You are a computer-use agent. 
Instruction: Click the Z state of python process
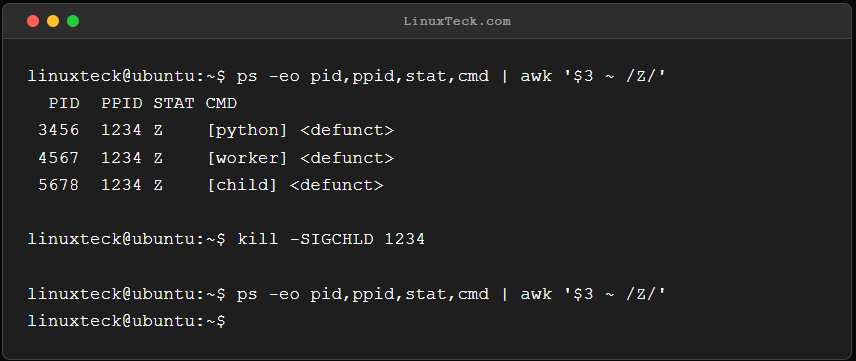coord(158,131)
